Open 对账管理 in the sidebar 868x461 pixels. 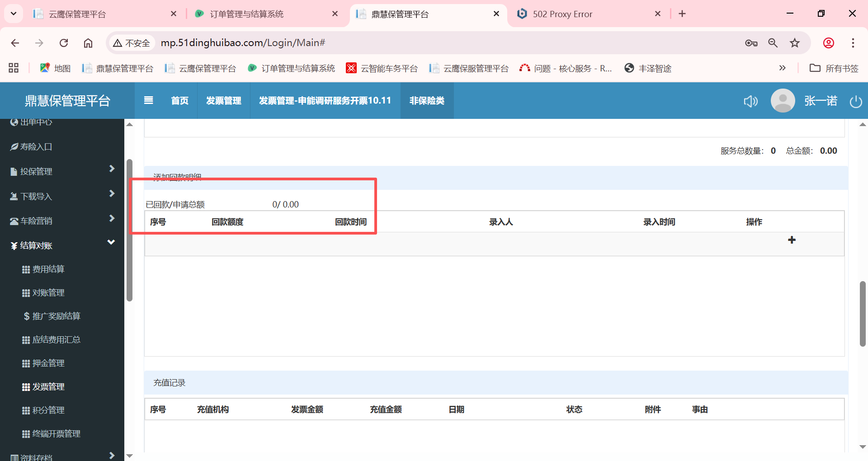[48, 292]
